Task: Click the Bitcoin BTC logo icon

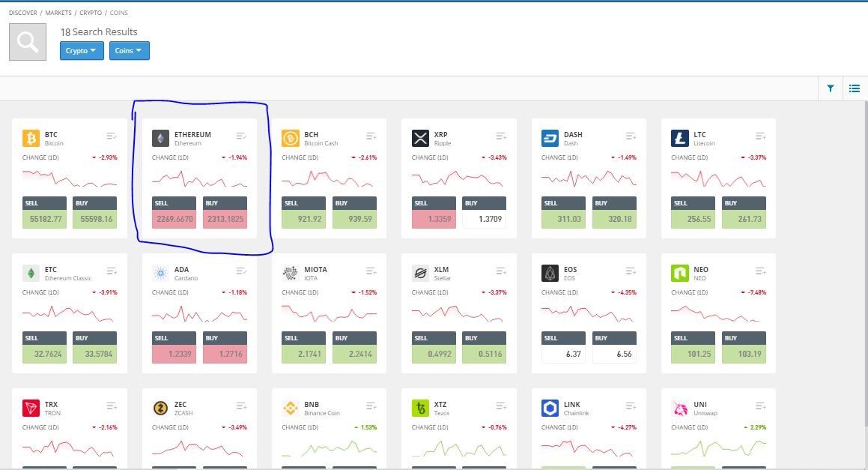Action: pos(31,138)
